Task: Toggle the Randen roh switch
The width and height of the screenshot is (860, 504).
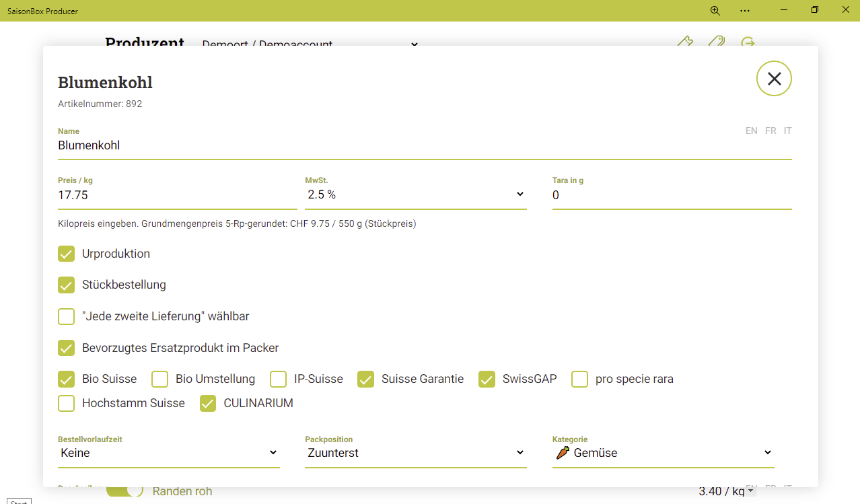Action: tap(125, 491)
